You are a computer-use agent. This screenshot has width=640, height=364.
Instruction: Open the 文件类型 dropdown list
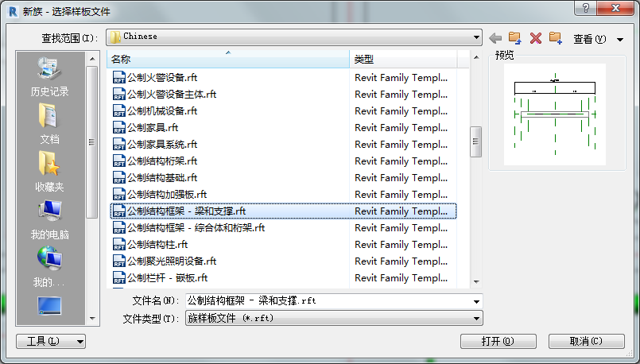coord(334,318)
